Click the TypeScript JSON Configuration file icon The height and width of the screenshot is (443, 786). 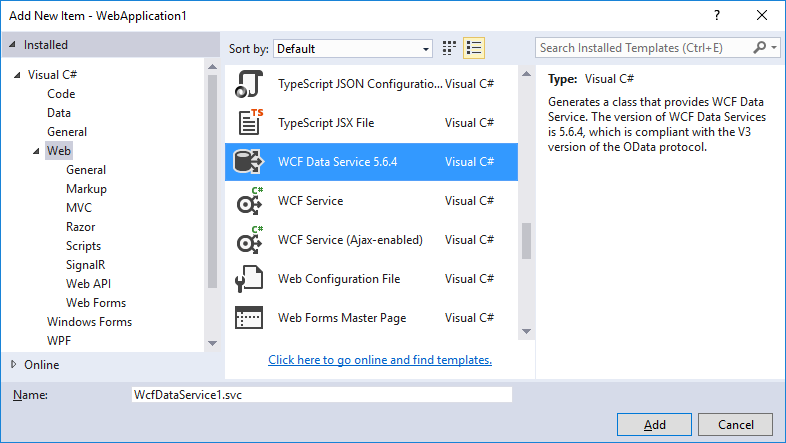[x=248, y=84]
